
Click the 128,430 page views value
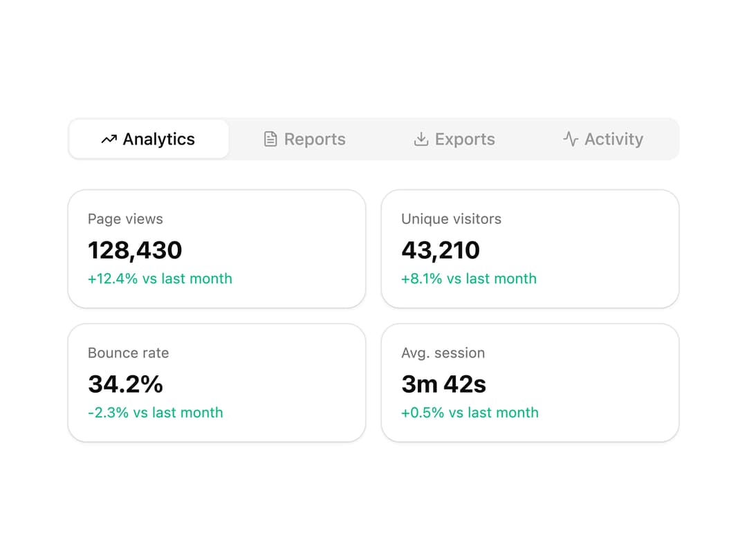point(135,250)
